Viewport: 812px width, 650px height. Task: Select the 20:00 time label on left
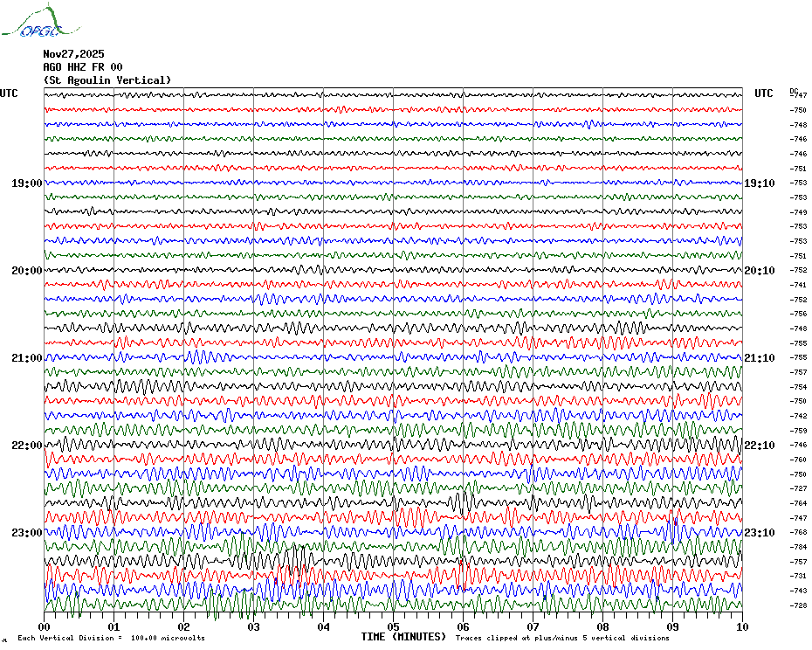26,271
